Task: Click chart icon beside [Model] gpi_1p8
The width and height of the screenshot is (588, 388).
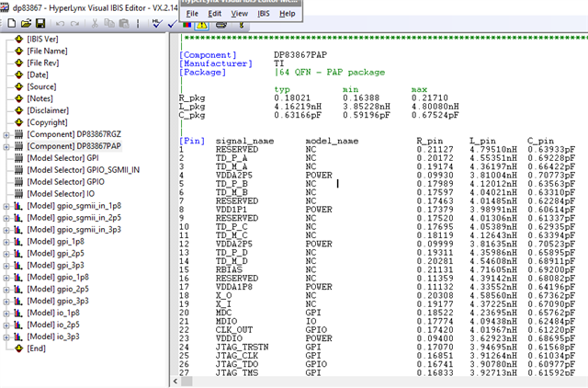Action: pos(18,242)
